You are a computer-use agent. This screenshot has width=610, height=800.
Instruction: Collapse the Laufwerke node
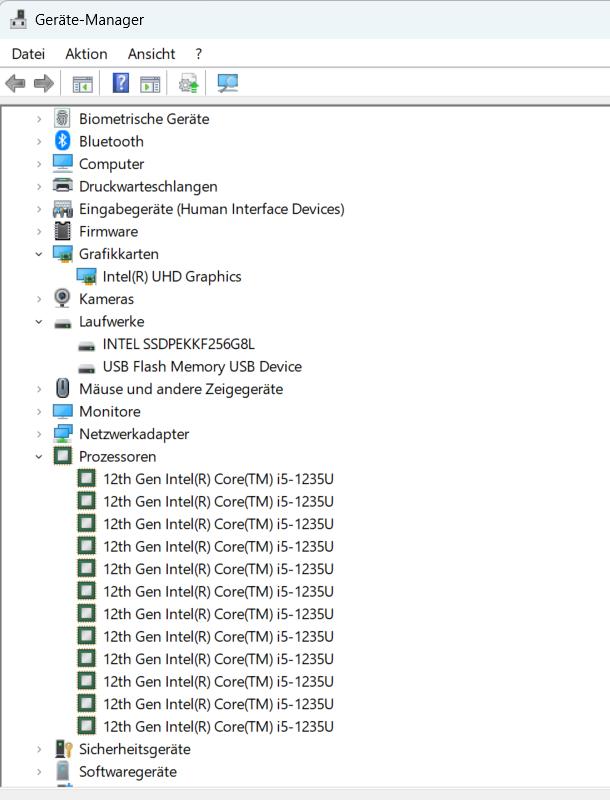(x=39, y=321)
